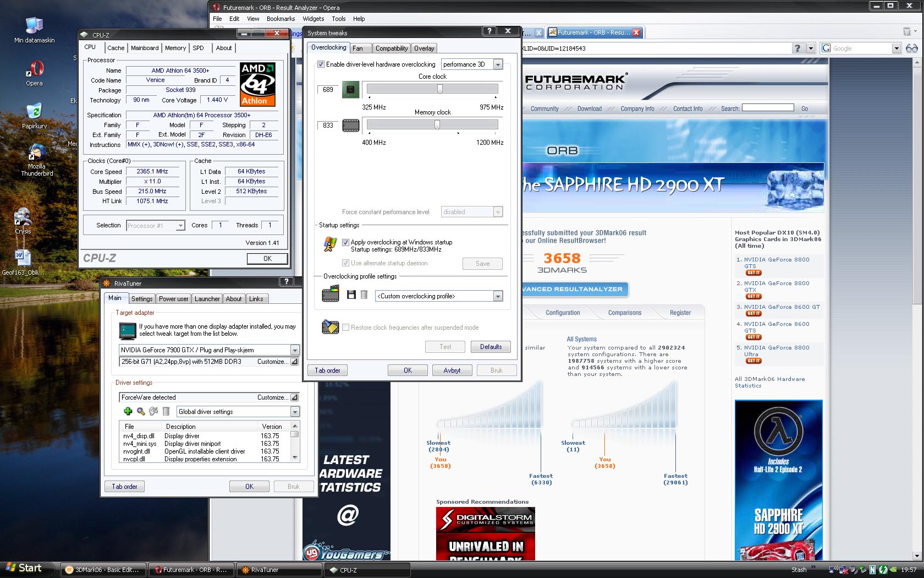This screenshot has width=924, height=578.
Task: Open Bookmarks menu in Opera
Action: pos(280,19)
